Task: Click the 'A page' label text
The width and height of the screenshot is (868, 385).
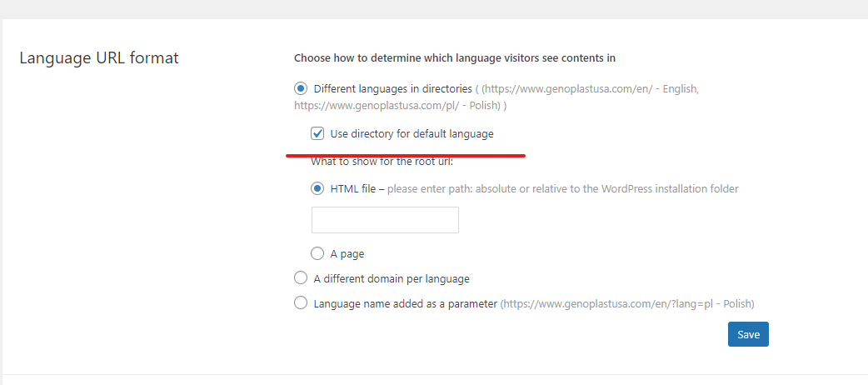Action: [347, 254]
